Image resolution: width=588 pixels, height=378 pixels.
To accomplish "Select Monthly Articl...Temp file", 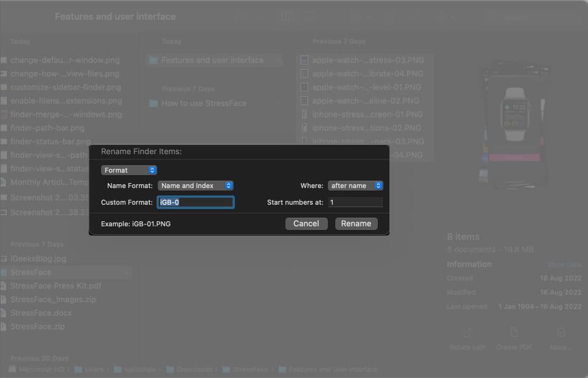I will [x=49, y=183].
